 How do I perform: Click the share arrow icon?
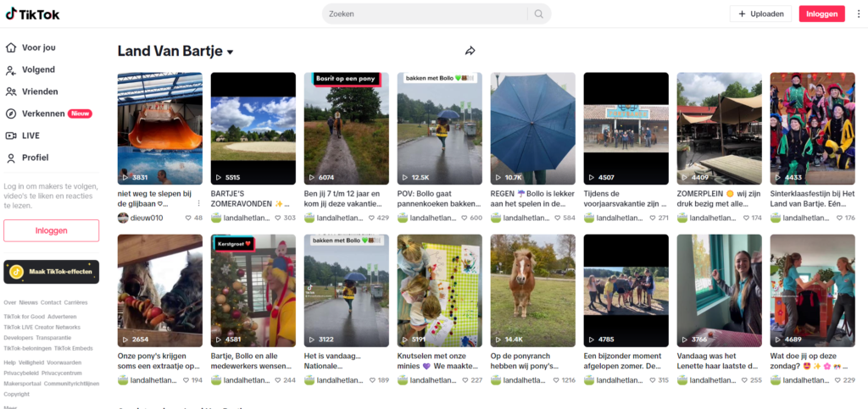point(470,51)
